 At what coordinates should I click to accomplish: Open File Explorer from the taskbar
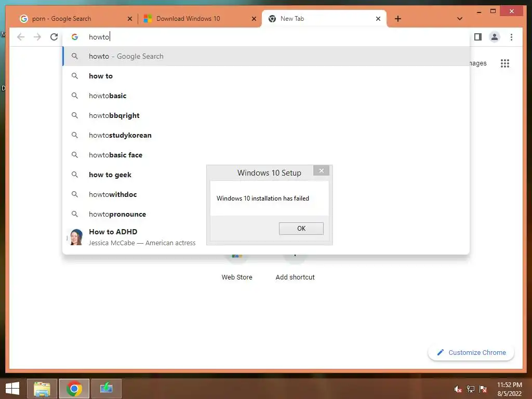coord(42,389)
